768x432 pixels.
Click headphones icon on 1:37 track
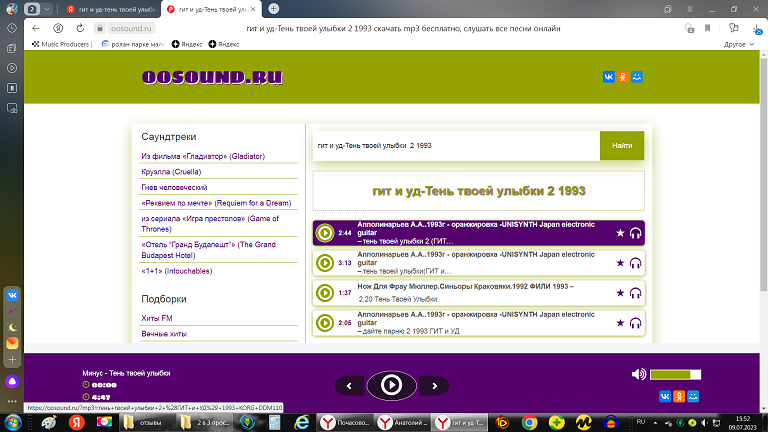point(635,293)
